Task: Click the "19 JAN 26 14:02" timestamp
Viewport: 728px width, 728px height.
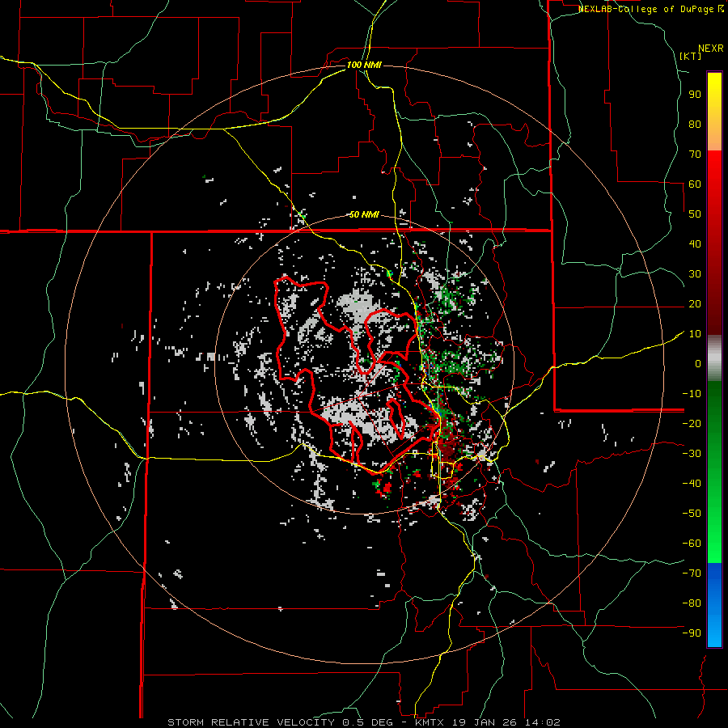Action: pos(506,722)
